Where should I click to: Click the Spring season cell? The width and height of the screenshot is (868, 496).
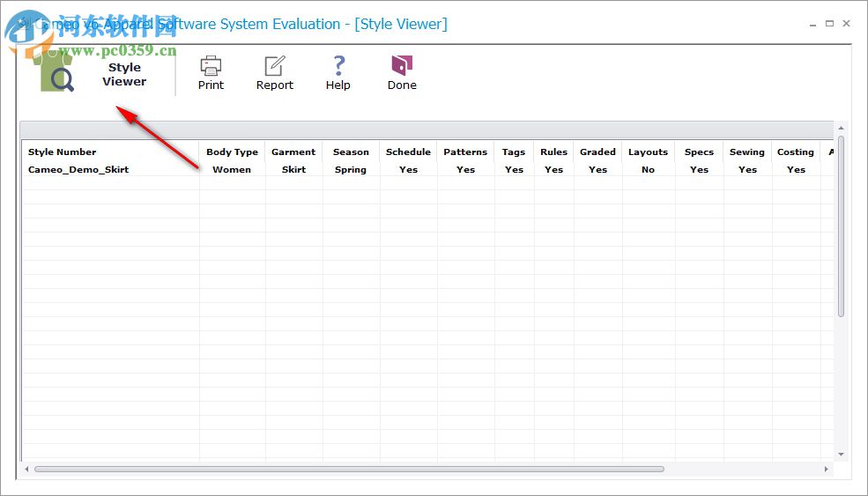(351, 170)
